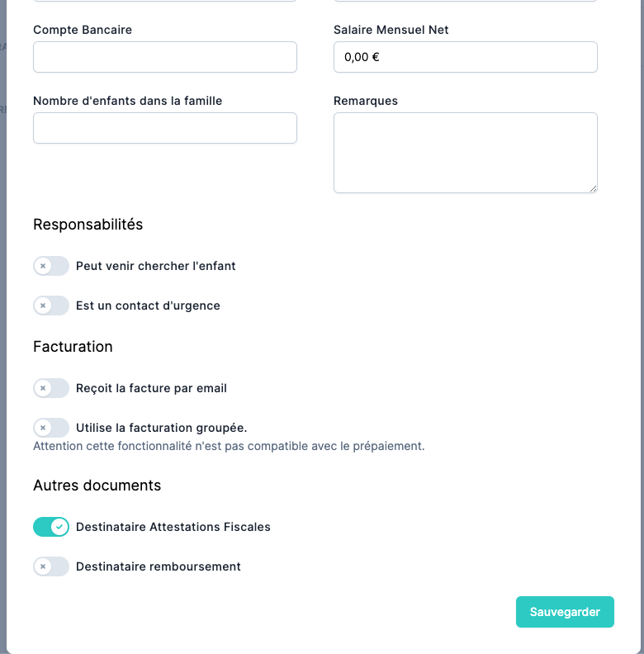644x654 pixels.
Task: Click the "Destinataire remboursement" label text
Action: [159, 566]
